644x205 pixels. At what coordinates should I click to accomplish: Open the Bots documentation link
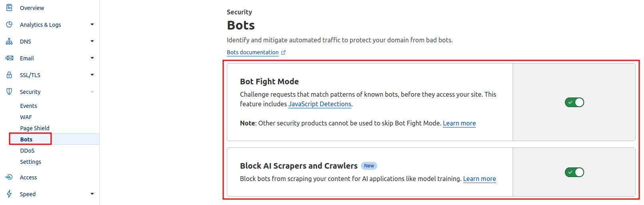(x=253, y=52)
